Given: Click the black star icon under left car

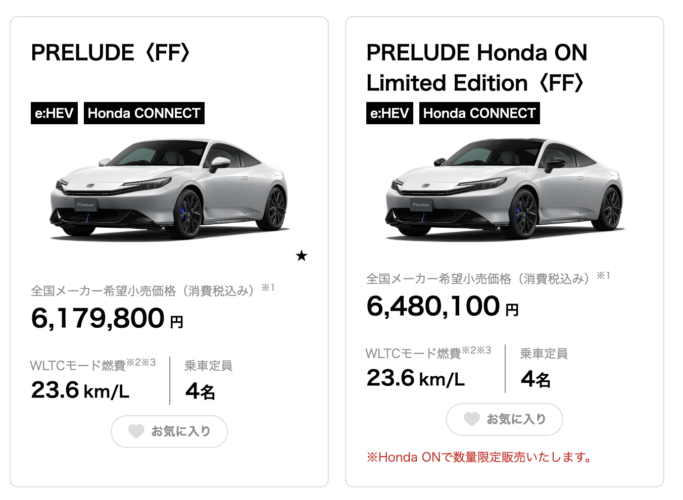Looking at the screenshot, I should point(301,256).
